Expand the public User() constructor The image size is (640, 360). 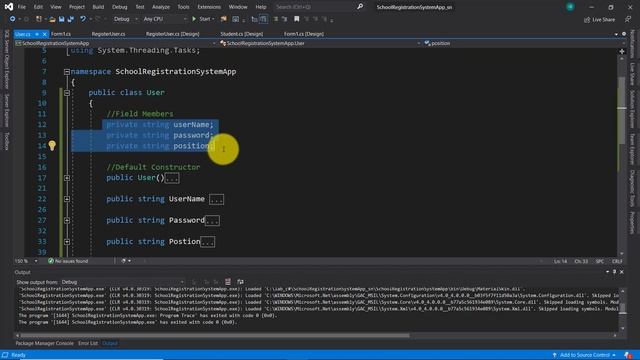tap(67, 178)
